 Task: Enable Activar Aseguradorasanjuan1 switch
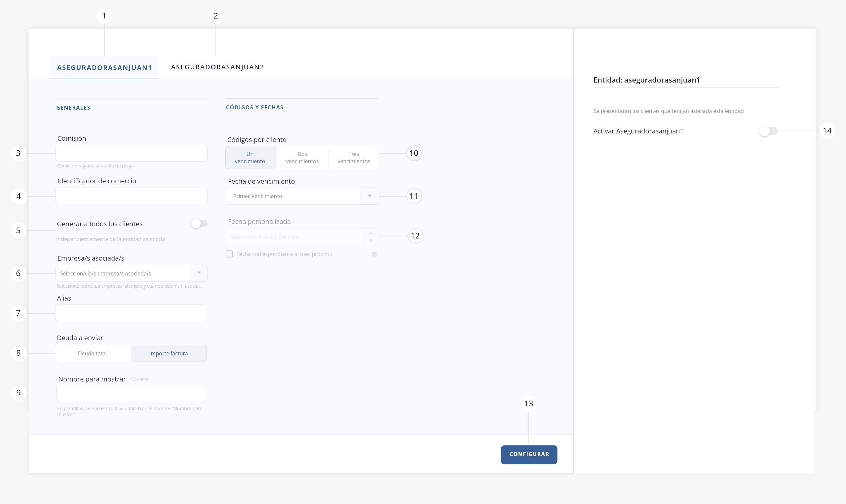(x=768, y=131)
